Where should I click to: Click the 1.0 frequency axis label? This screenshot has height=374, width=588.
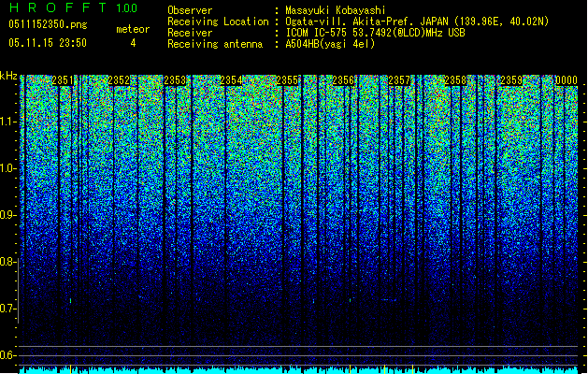tap(7, 168)
